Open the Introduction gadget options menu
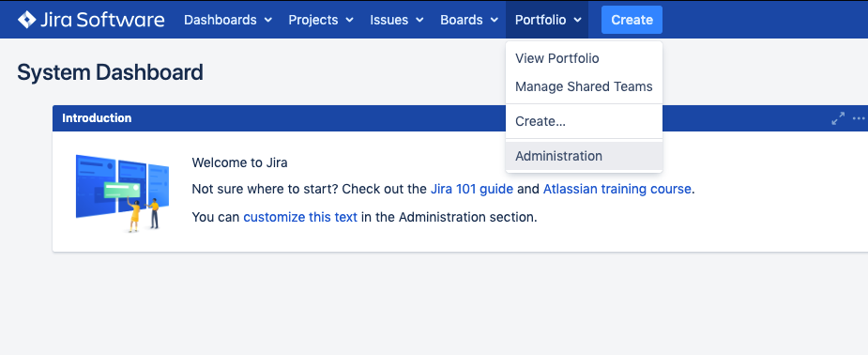The height and width of the screenshot is (355, 868). pyautogui.click(x=859, y=118)
